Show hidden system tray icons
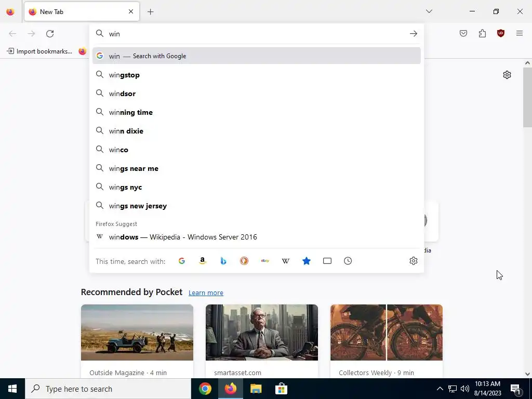 tap(440, 389)
